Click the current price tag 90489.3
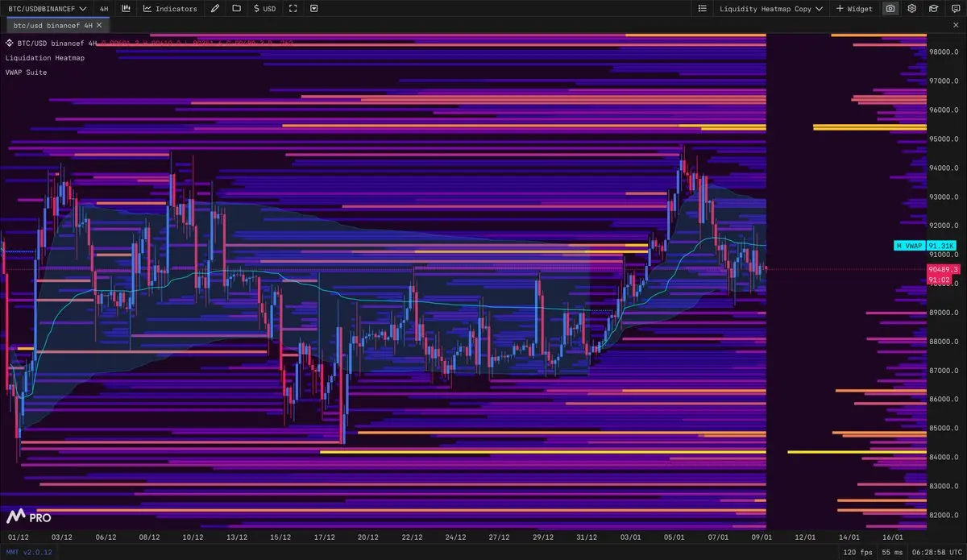 pos(943,269)
